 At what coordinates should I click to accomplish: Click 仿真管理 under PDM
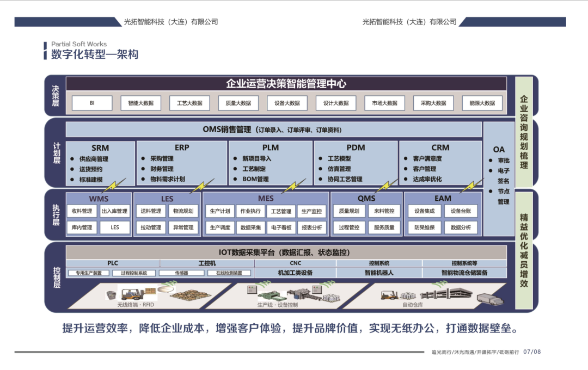(339, 169)
